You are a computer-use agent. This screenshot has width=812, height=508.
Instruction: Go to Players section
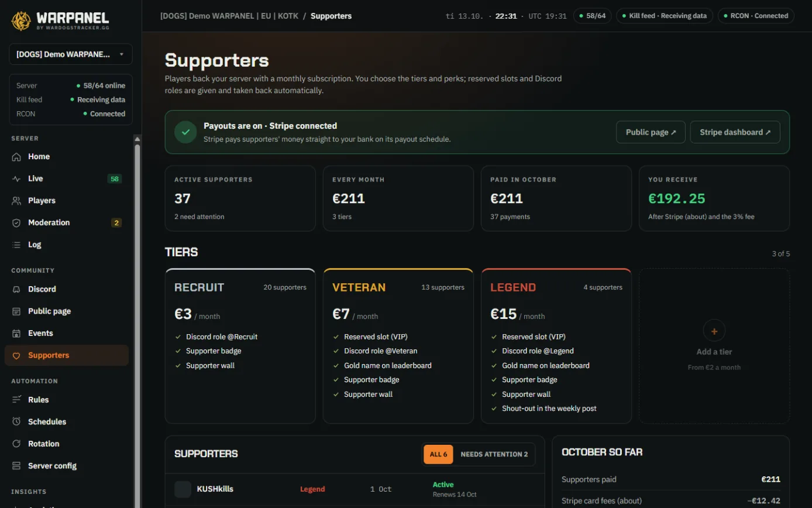coord(67,201)
